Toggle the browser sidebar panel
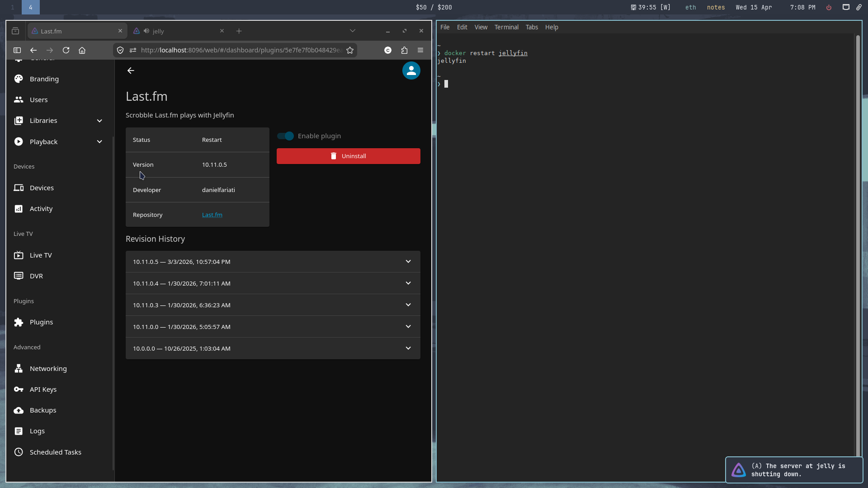Screen dimensions: 868x488 tap(17, 50)
